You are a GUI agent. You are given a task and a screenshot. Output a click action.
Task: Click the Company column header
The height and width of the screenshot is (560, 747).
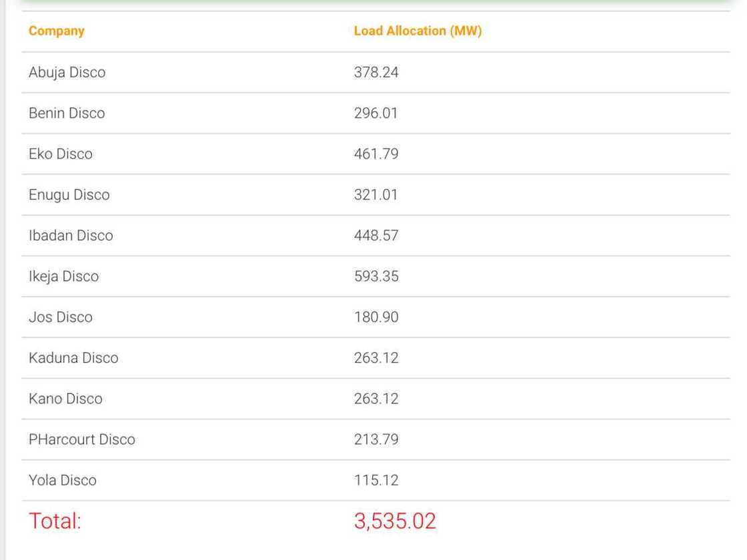click(x=56, y=31)
